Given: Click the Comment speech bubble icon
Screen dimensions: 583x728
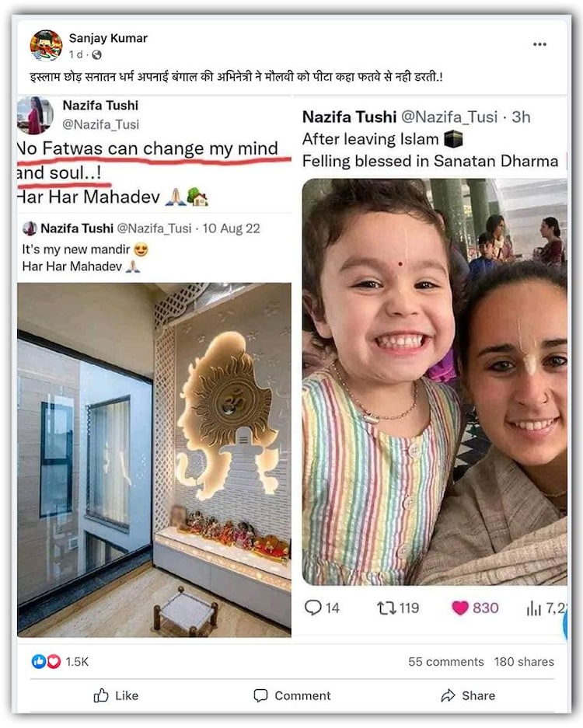Looking at the screenshot, I should (x=261, y=695).
